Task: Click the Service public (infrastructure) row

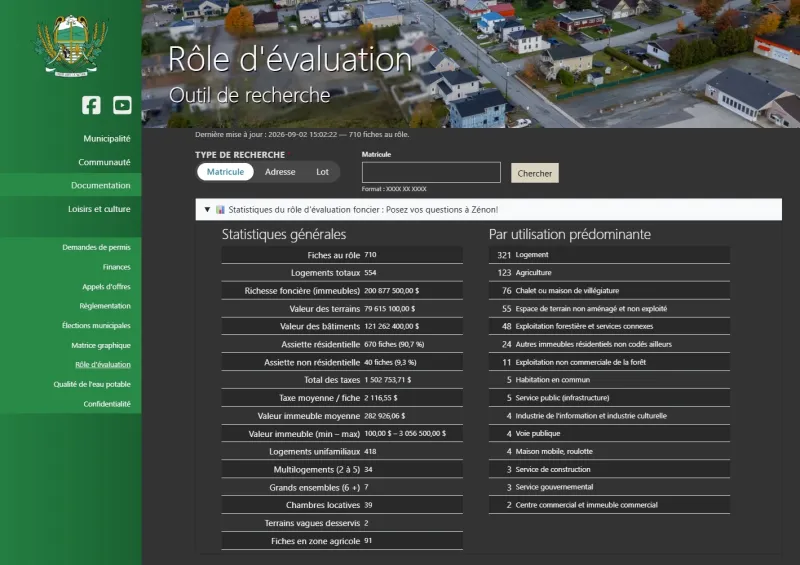Action: point(609,398)
